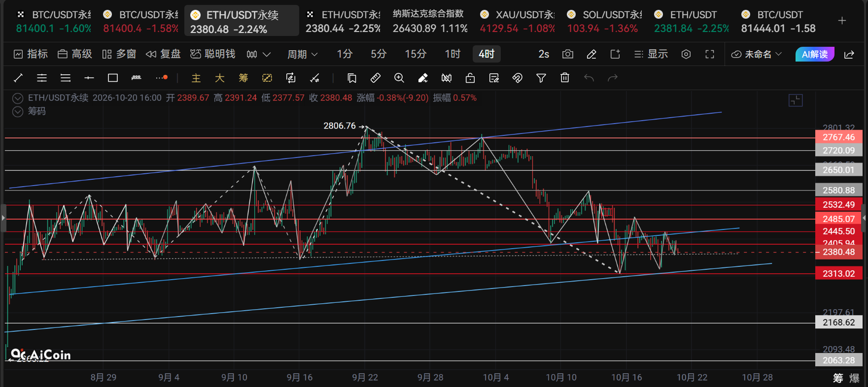Enter fullscreen chart mode
The image size is (868, 387).
pyautogui.click(x=710, y=54)
